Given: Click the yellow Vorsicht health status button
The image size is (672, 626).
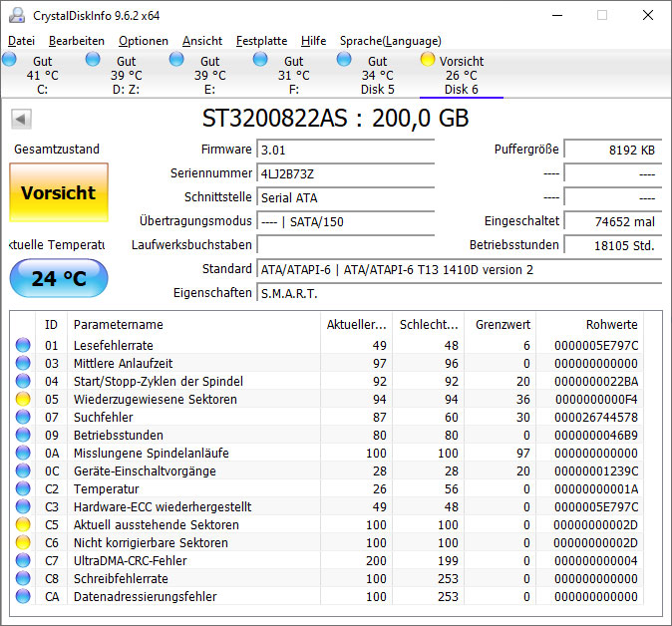Looking at the screenshot, I should [x=59, y=193].
